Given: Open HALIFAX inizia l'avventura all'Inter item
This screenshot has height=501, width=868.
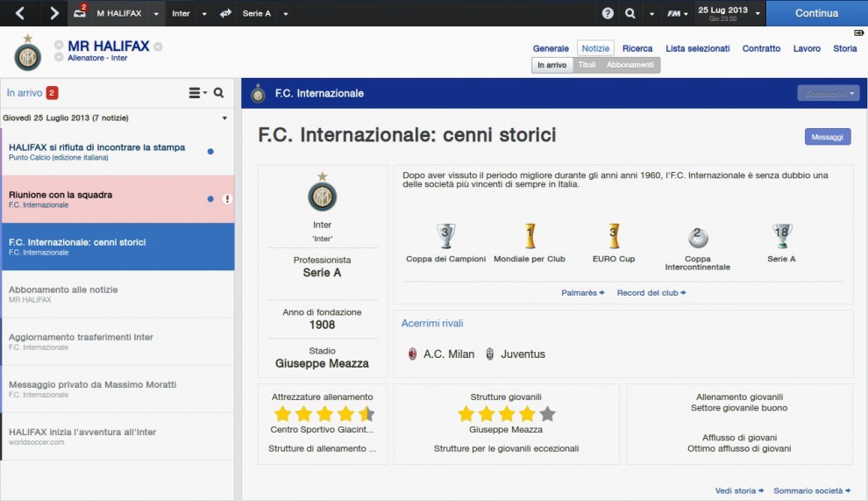Looking at the screenshot, I should click(x=117, y=436).
